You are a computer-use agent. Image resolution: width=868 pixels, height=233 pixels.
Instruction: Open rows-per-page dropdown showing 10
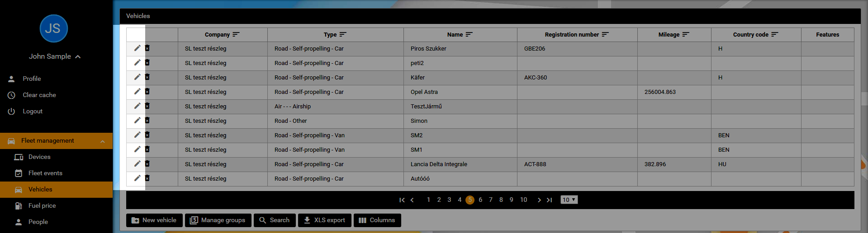[x=569, y=200]
